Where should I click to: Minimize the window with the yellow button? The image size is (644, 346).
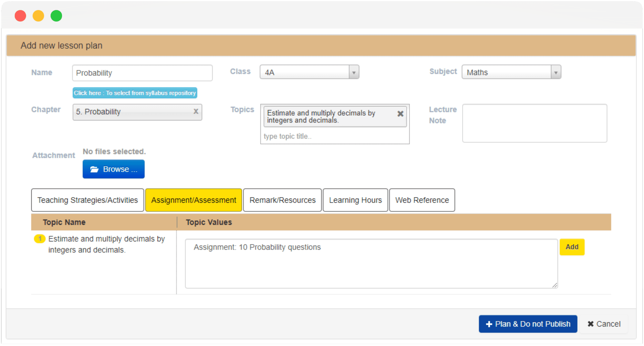click(38, 16)
